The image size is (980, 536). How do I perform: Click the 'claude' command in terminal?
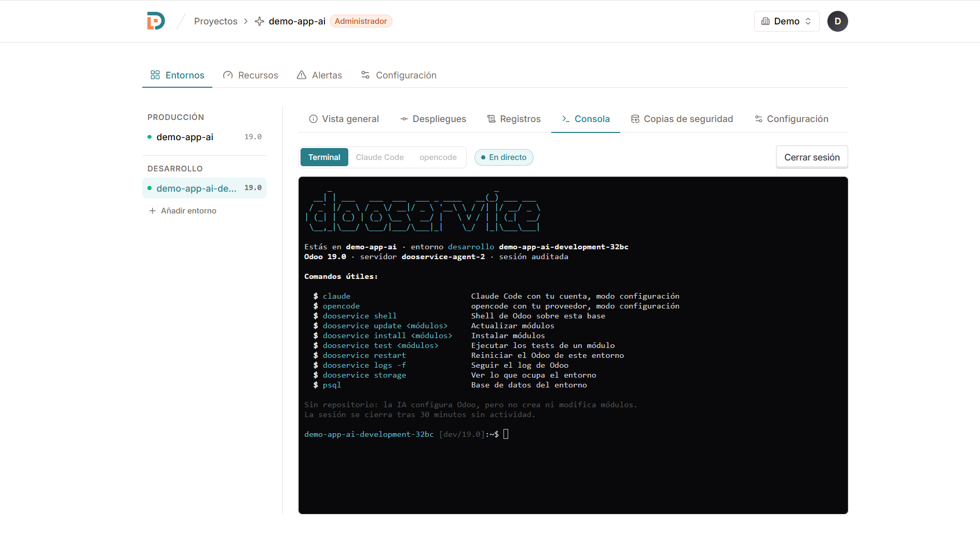(x=336, y=296)
